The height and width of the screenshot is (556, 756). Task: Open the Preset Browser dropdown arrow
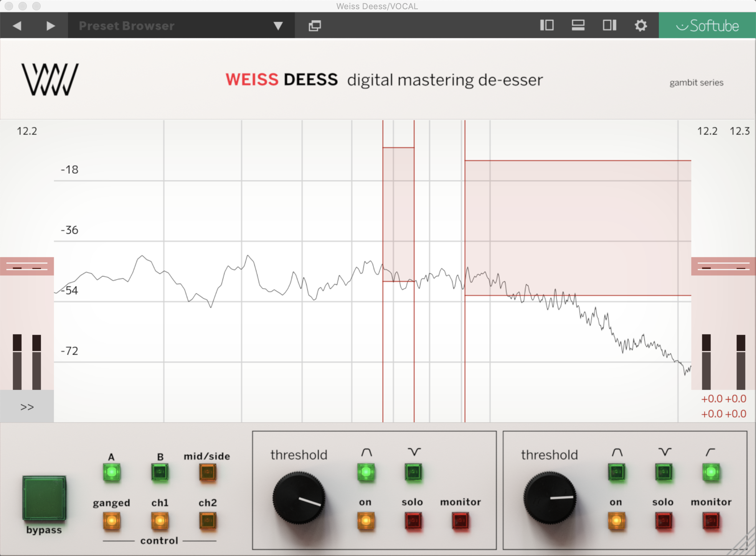(278, 26)
